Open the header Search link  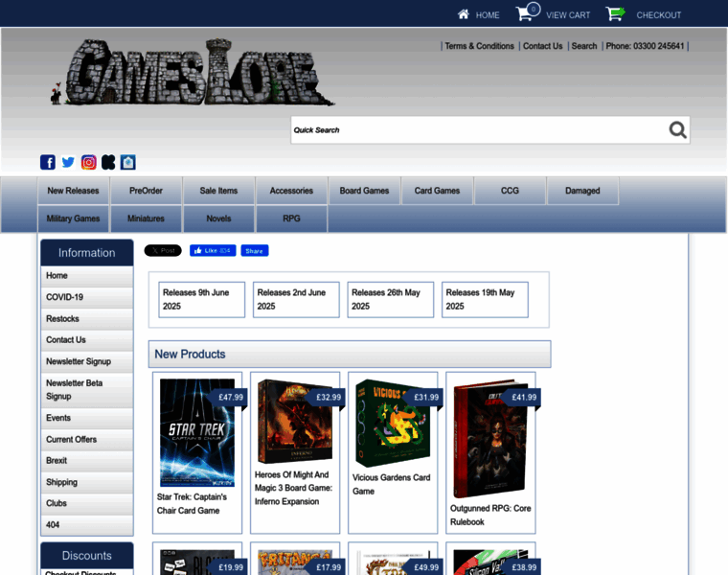click(x=584, y=46)
